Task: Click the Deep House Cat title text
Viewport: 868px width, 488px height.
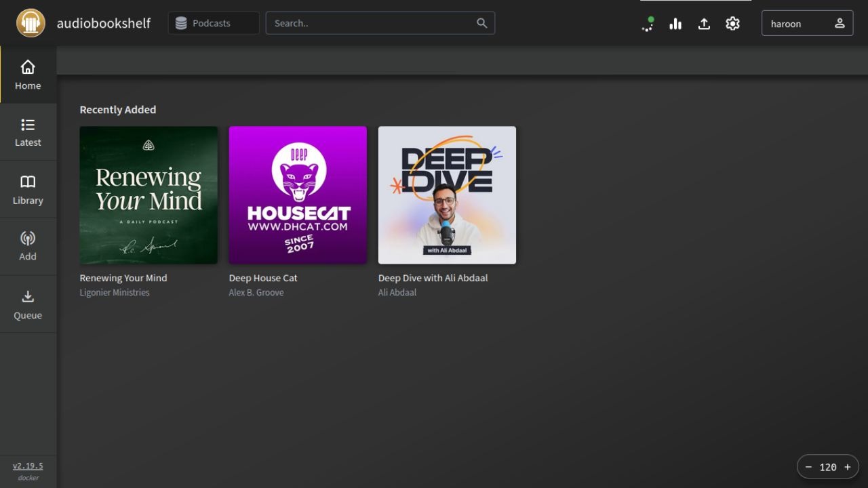Action: [x=263, y=278]
